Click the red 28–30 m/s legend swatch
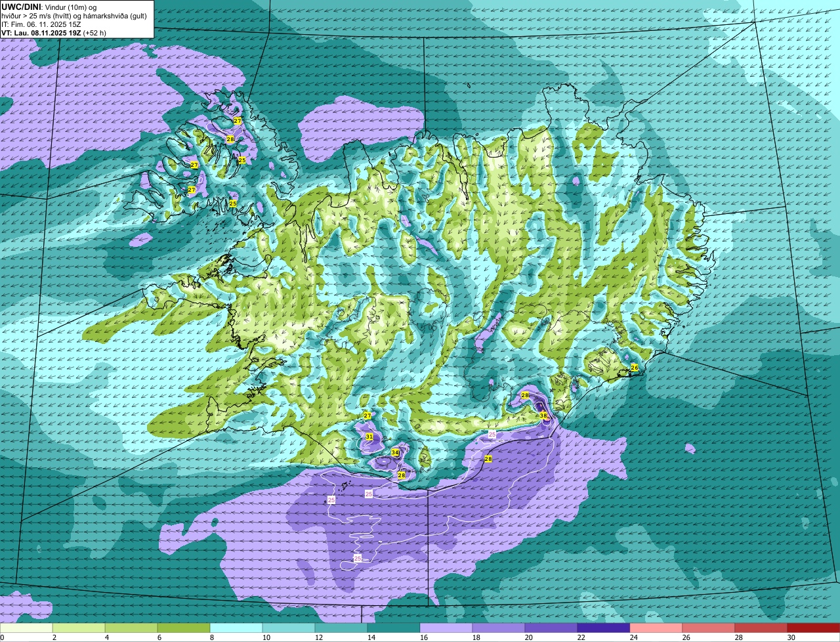Screen dimensions: 840x642 [x=761, y=628]
